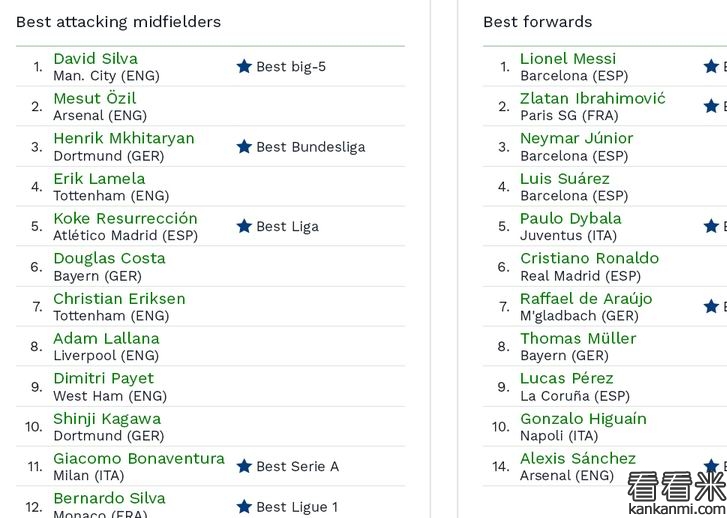The width and height of the screenshot is (727, 518).
Task: Click the Best Liga star icon
Action: [x=244, y=226]
